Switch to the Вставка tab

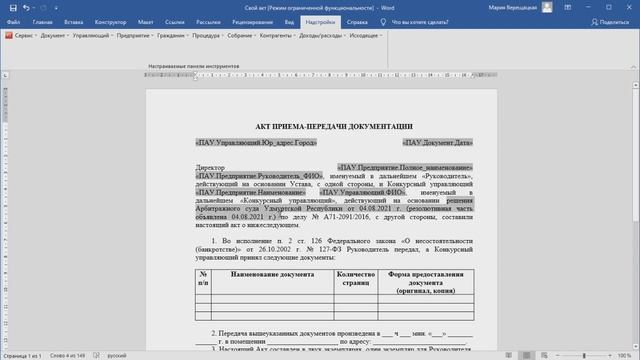pos(73,22)
